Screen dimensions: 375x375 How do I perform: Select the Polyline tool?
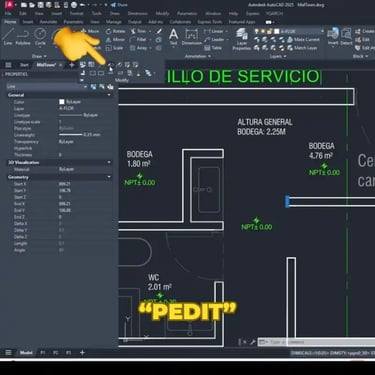click(23, 36)
